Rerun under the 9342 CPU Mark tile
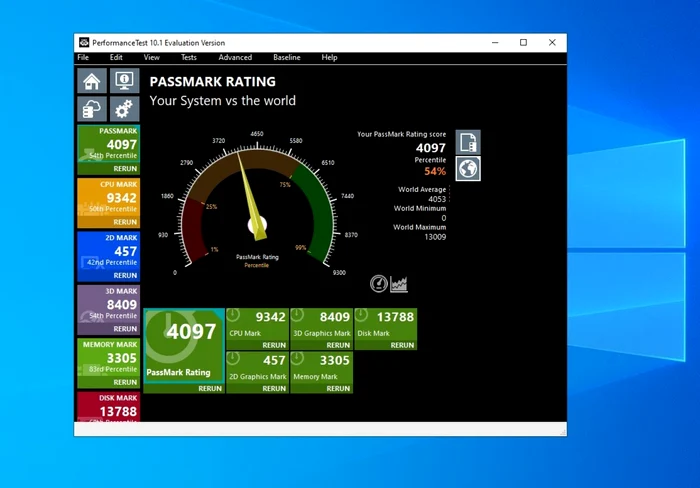This screenshot has width=700, height=488. [274, 345]
